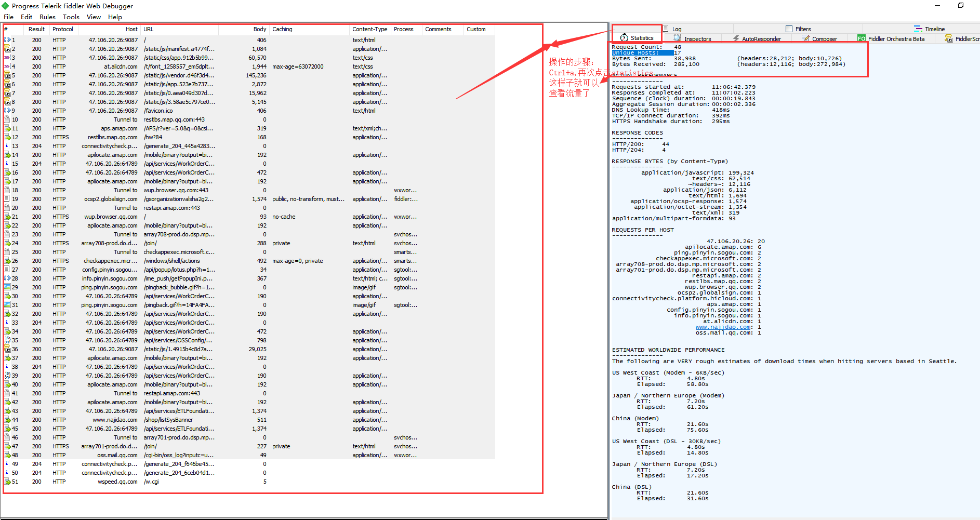
Task: Switch to the Statistics tab
Action: pyautogui.click(x=637, y=37)
